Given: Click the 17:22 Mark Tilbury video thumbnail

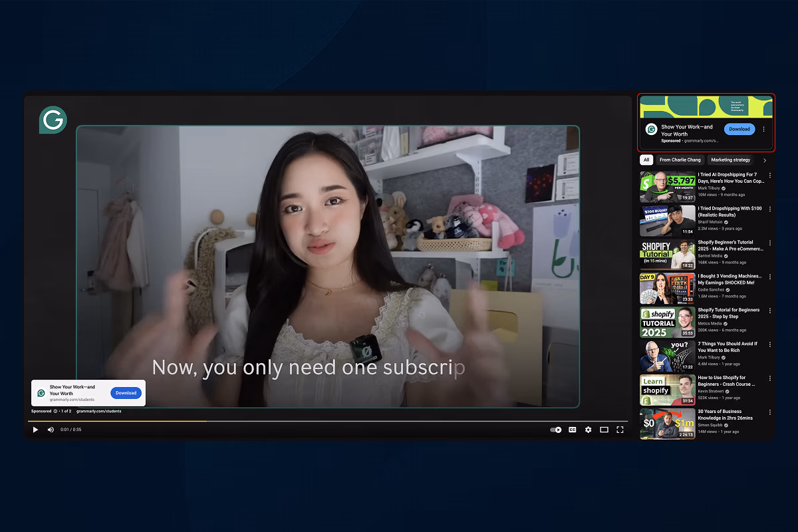Looking at the screenshot, I should pyautogui.click(x=667, y=356).
